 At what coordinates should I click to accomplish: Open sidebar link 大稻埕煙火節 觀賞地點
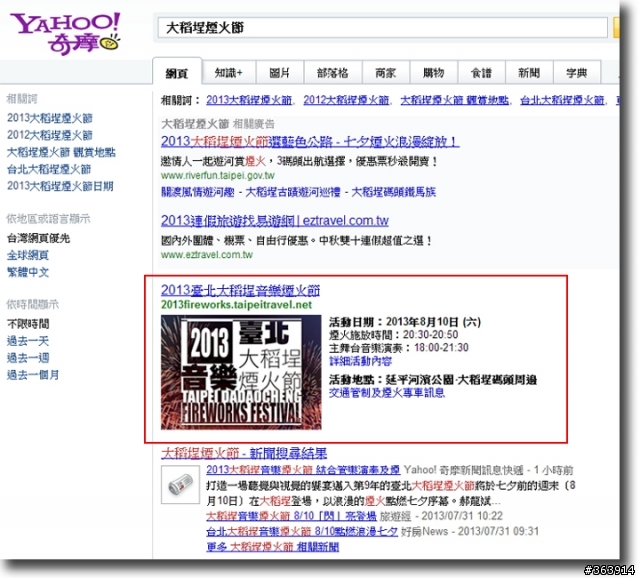click(61, 152)
